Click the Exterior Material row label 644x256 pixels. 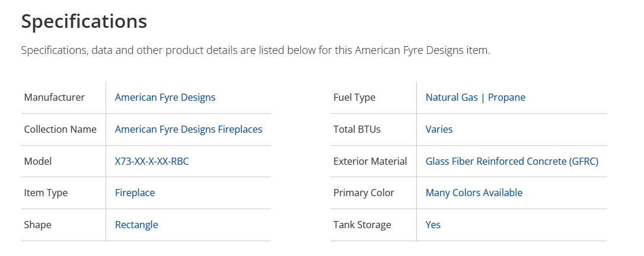coord(370,161)
